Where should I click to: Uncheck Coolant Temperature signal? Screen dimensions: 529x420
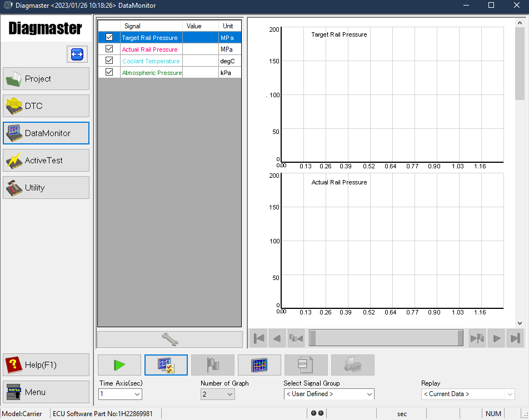(x=109, y=61)
